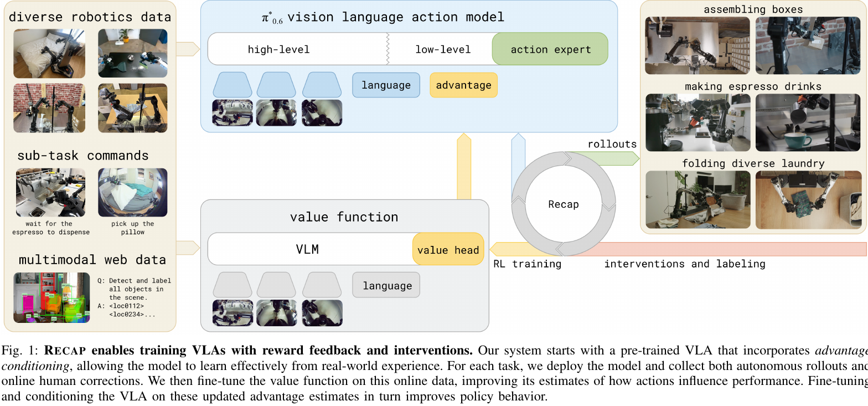
Task: Click the gray "language" box under value function
Action: [x=387, y=286]
